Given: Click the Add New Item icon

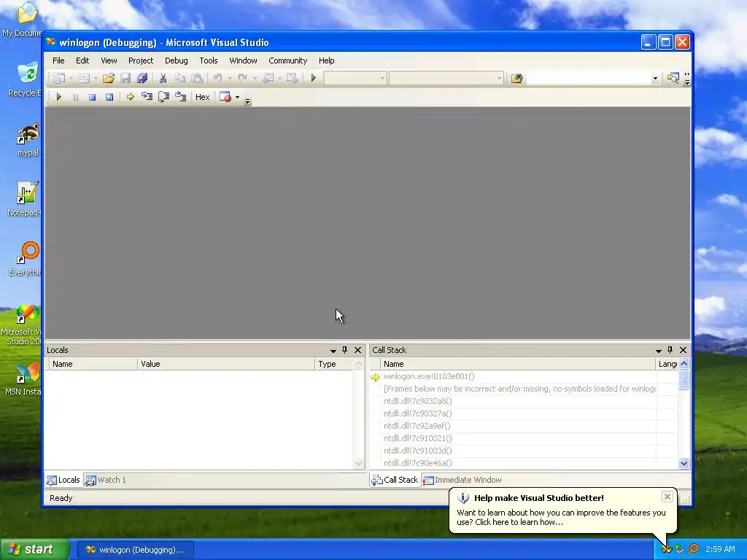Looking at the screenshot, I should [84, 78].
